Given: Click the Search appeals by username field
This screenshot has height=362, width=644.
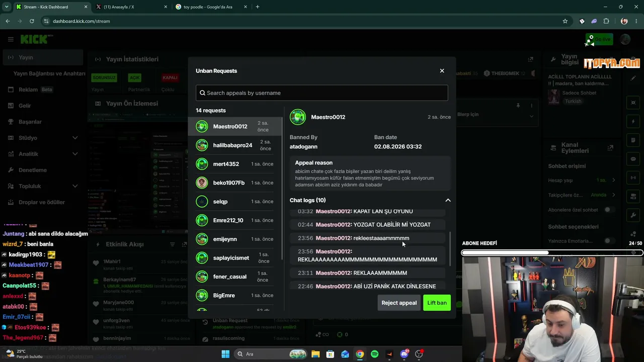Looking at the screenshot, I should coord(321,93).
